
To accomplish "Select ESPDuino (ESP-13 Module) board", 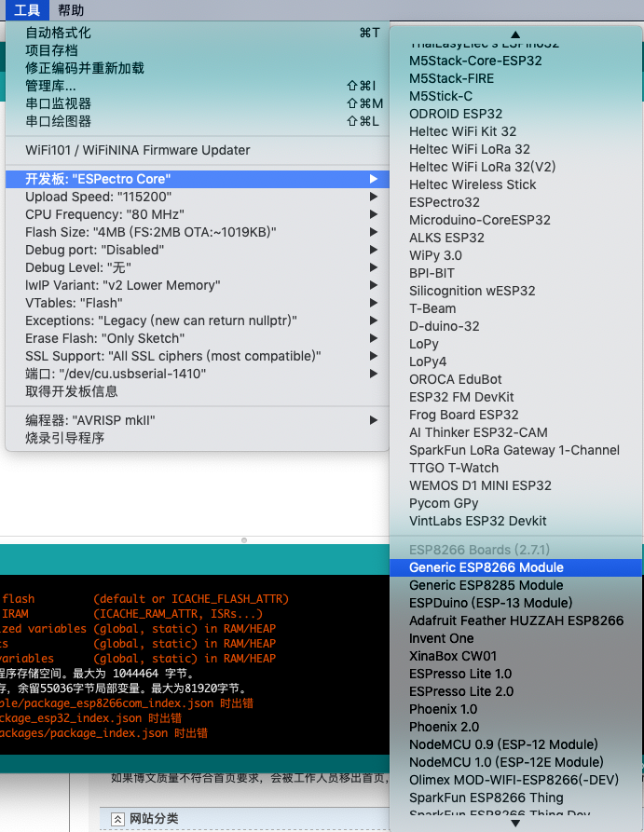I will 515,603.
